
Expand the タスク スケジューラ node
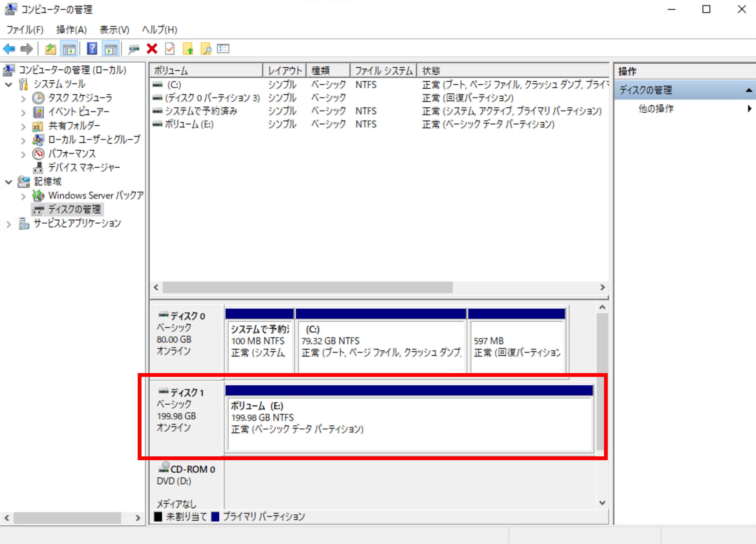[23, 99]
